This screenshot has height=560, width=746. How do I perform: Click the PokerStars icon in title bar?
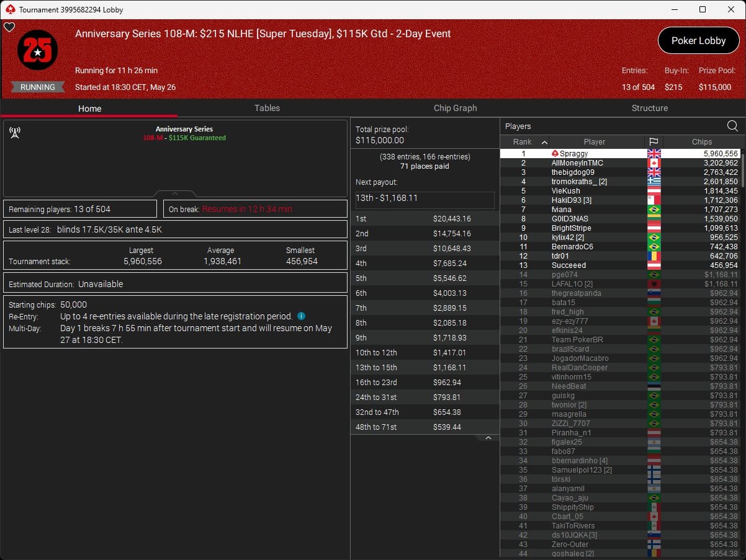click(x=9, y=9)
